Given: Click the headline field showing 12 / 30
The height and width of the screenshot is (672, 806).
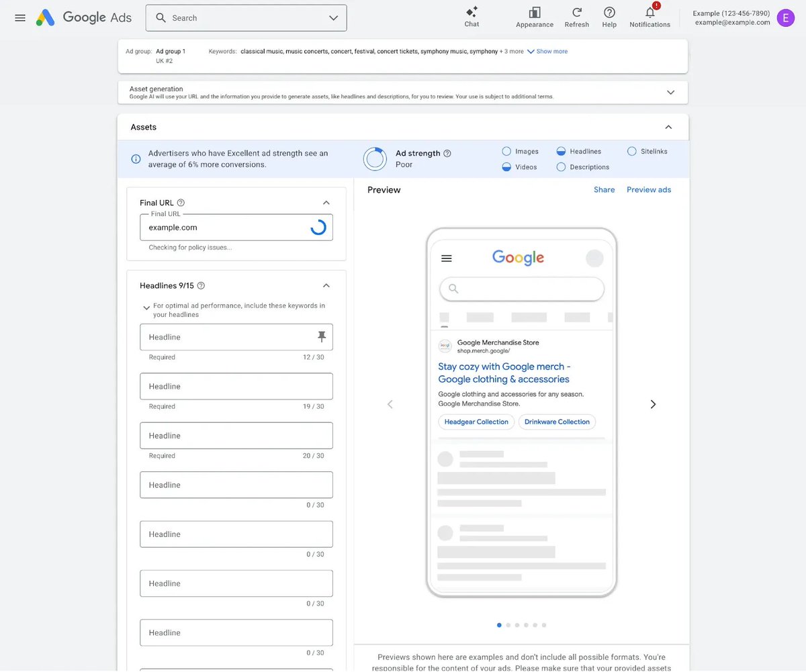Looking at the screenshot, I should coord(236,337).
